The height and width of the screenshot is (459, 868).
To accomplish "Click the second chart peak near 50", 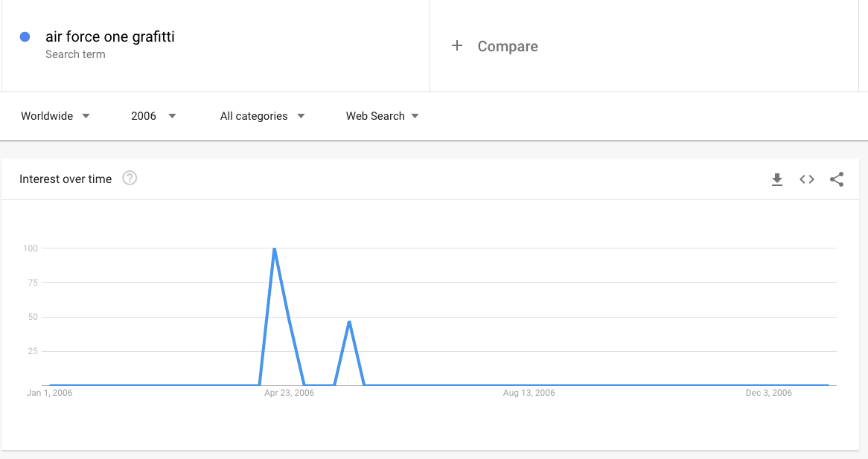I will tap(349, 321).
